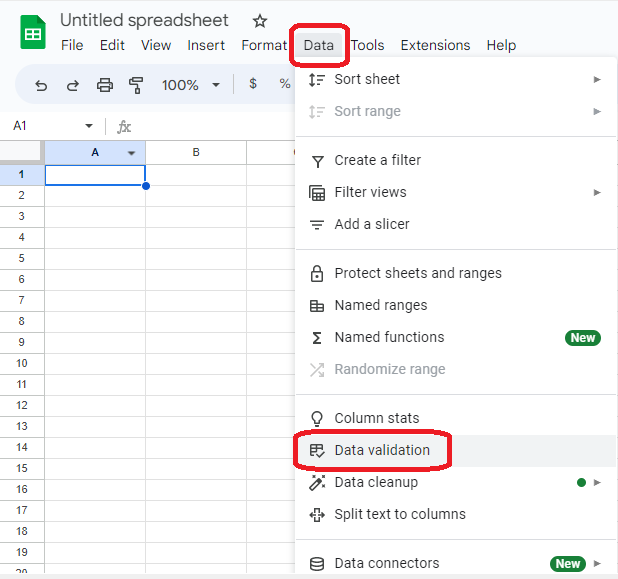618x579 pixels.
Task: Expand Data connectors submenu arrow
Action: click(597, 563)
